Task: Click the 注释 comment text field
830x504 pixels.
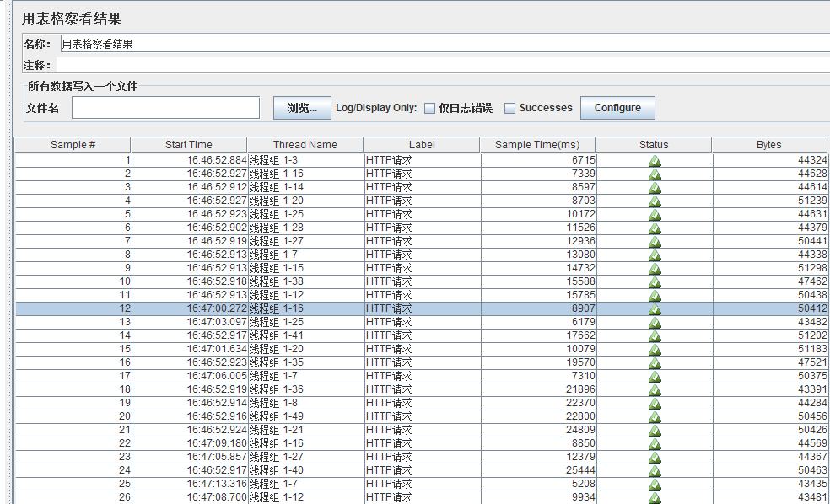Action: (x=444, y=65)
